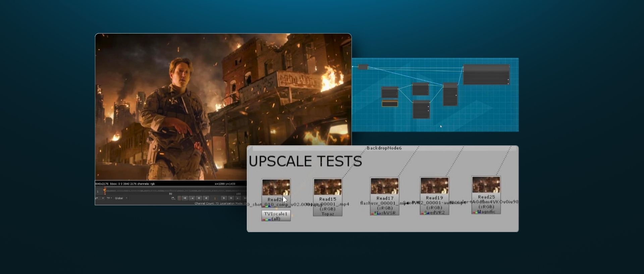Click the UPSCALE TESTS backdrop label
The image size is (644, 274).
coord(305,161)
